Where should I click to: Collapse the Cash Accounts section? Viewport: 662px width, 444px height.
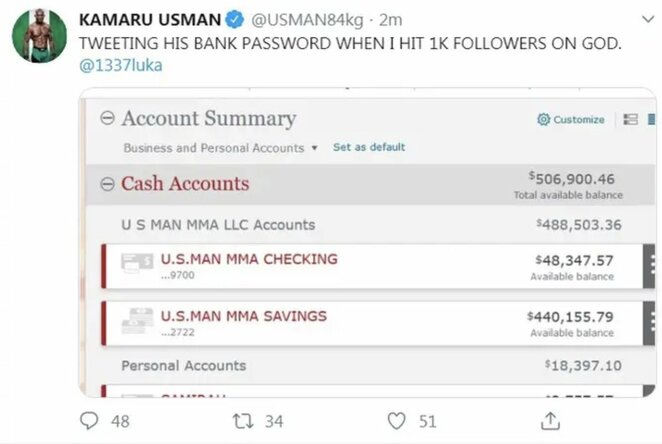click(107, 184)
